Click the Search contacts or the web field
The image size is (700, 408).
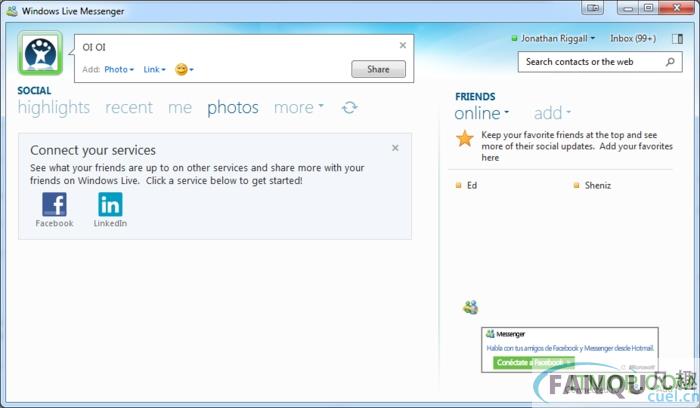[x=592, y=62]
